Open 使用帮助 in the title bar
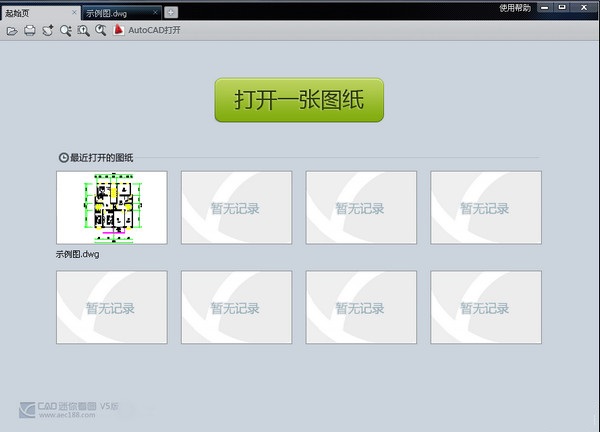Viewport: 600px width, 432px height. pyautogui.click(x=515, y=8)
